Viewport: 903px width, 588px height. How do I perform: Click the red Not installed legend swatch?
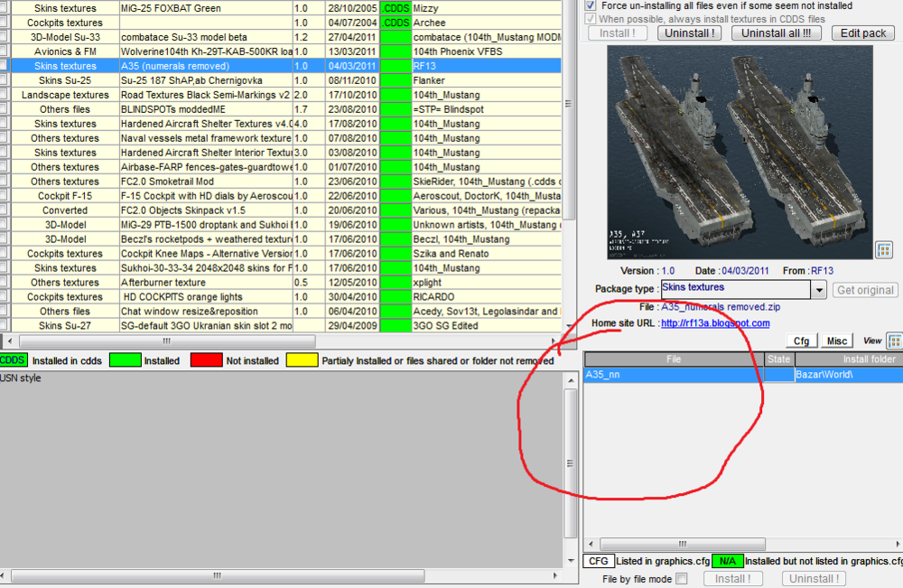pos(206,360)
